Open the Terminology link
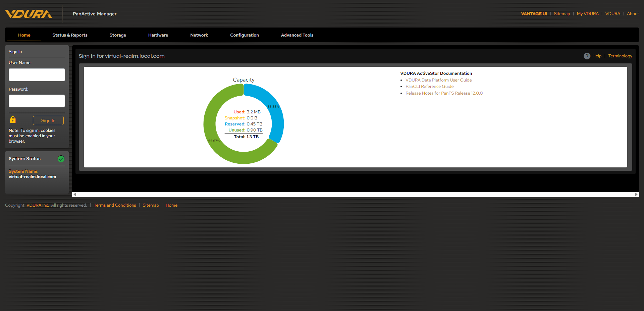 pyautogui.click(x=620, y=56)
